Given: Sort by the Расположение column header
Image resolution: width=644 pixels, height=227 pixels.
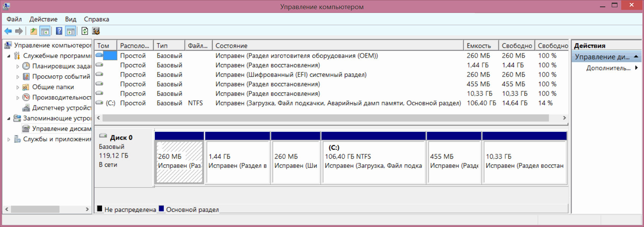Looking at the screenshot, I should [x=135, y=45].
